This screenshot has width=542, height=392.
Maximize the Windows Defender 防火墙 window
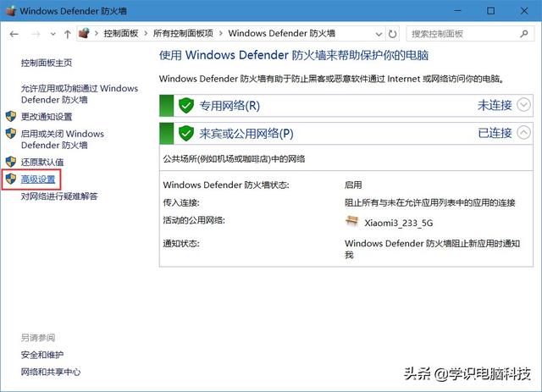491,11
